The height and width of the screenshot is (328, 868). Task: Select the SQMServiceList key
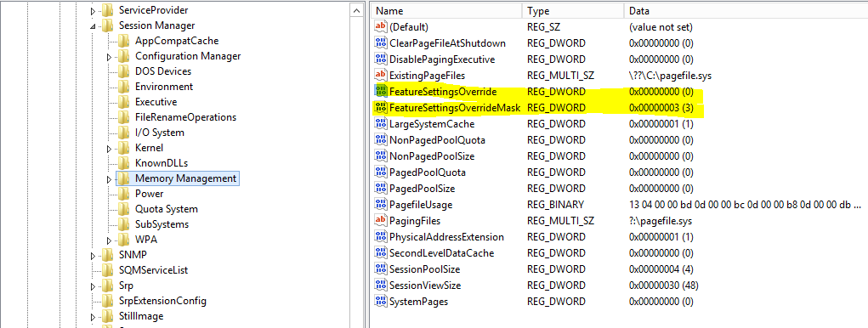[153, 270]
